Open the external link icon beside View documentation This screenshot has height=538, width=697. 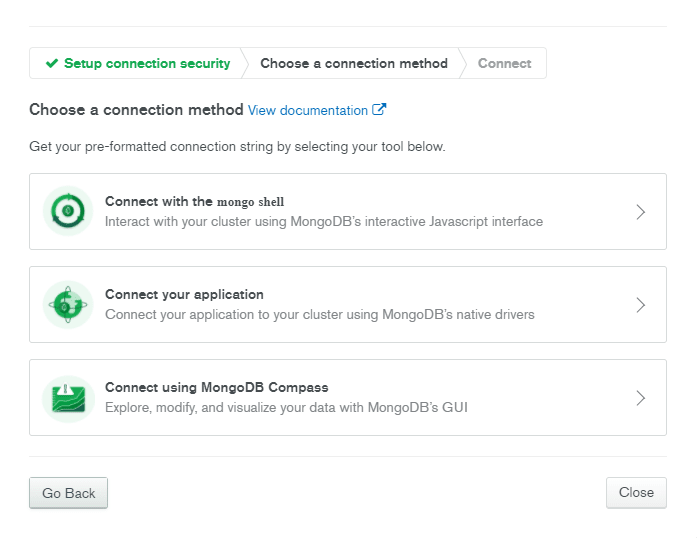coord(379,109)
